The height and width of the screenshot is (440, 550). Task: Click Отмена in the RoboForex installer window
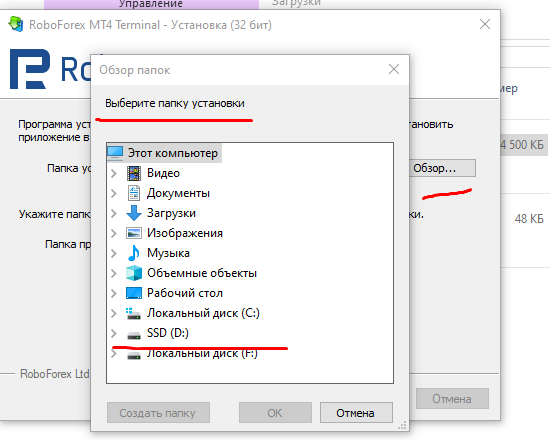click(x=452, y=399)
